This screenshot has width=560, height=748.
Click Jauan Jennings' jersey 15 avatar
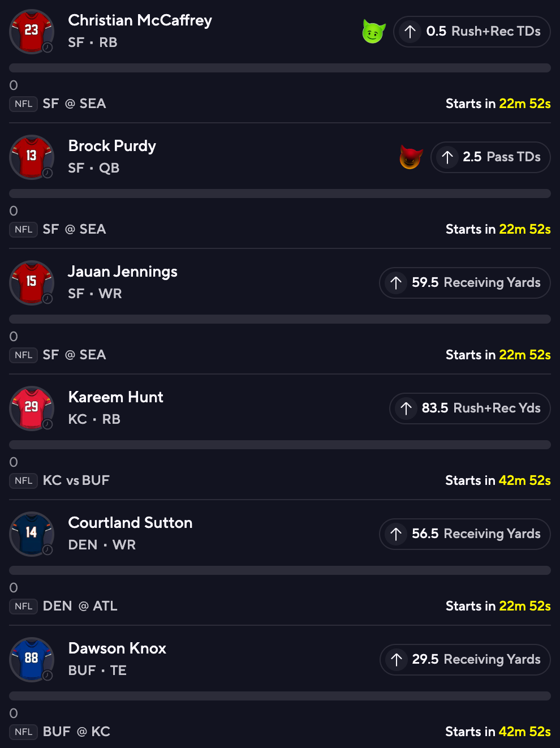(32, 283)
